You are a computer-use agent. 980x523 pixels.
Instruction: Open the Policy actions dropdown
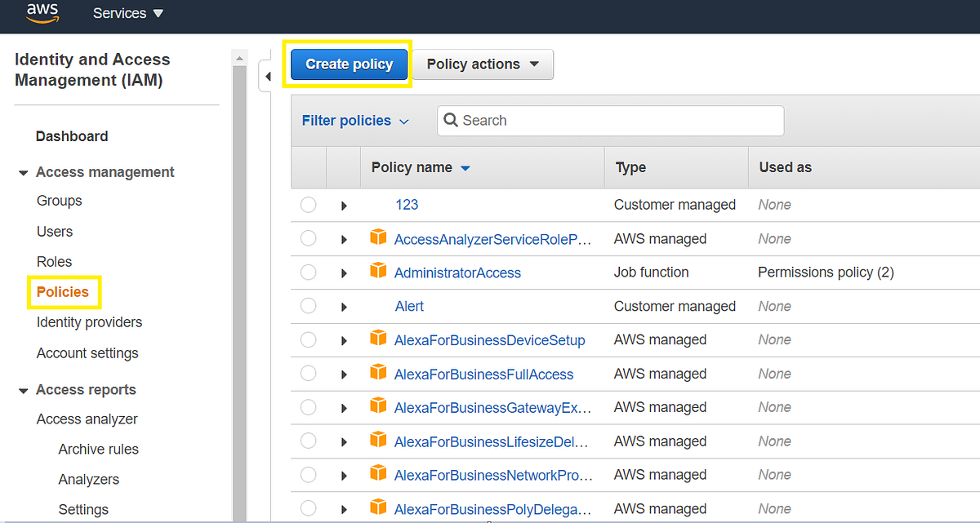pyautogui.click(x=482, y=64)
